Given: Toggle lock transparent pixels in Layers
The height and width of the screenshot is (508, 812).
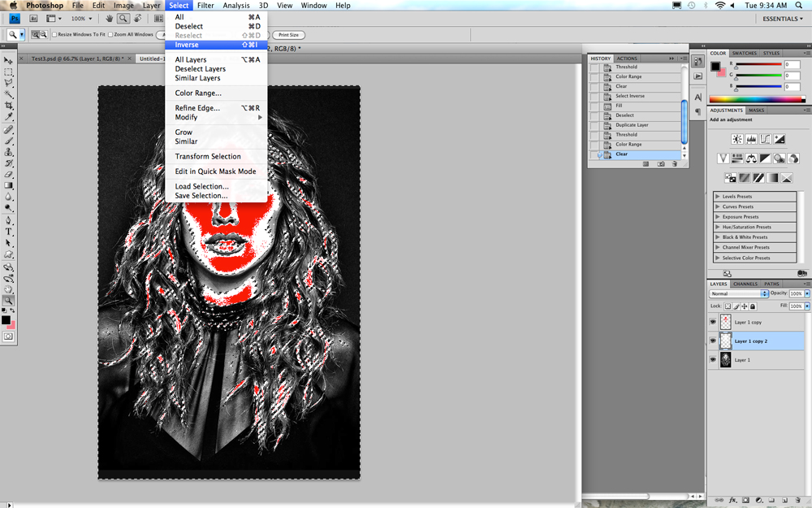Looking at the screenshot, I should tap(728, 306).
